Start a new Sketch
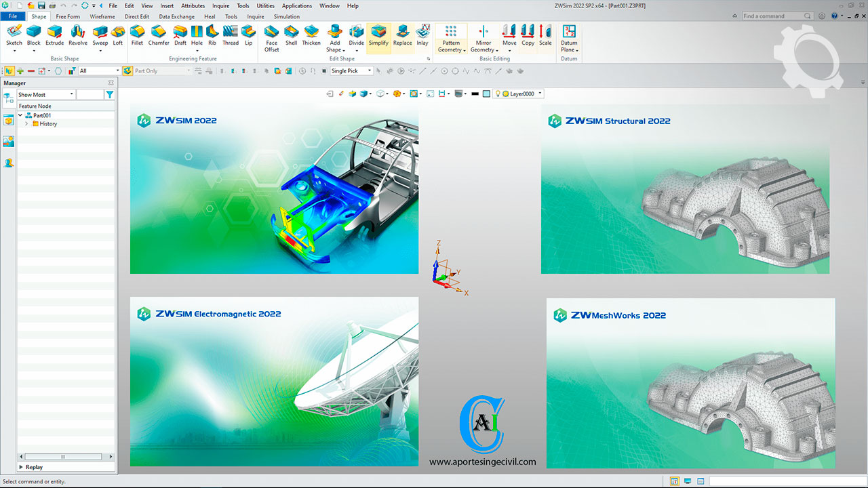The width and height of the screenshot is (868, 488). pyautogui.click(x=14, y=35)
